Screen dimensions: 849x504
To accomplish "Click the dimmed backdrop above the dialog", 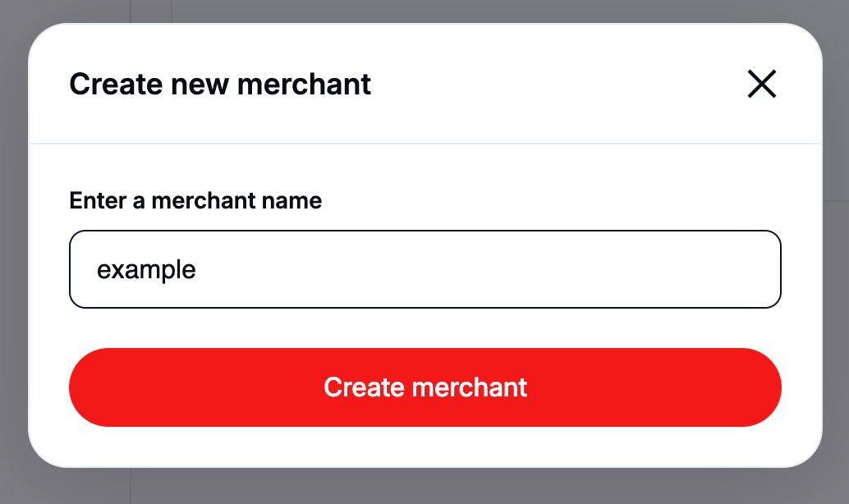I will 424,11.
